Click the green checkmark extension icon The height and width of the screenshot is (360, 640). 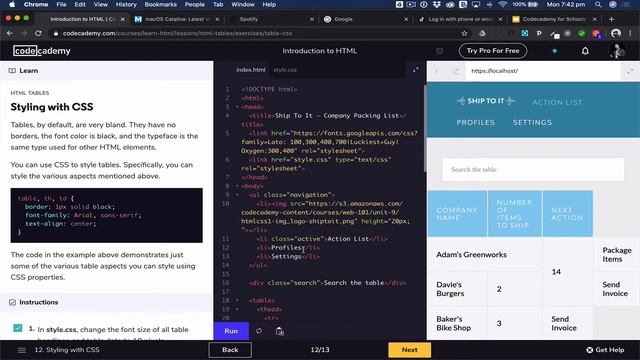coord(582,33)
